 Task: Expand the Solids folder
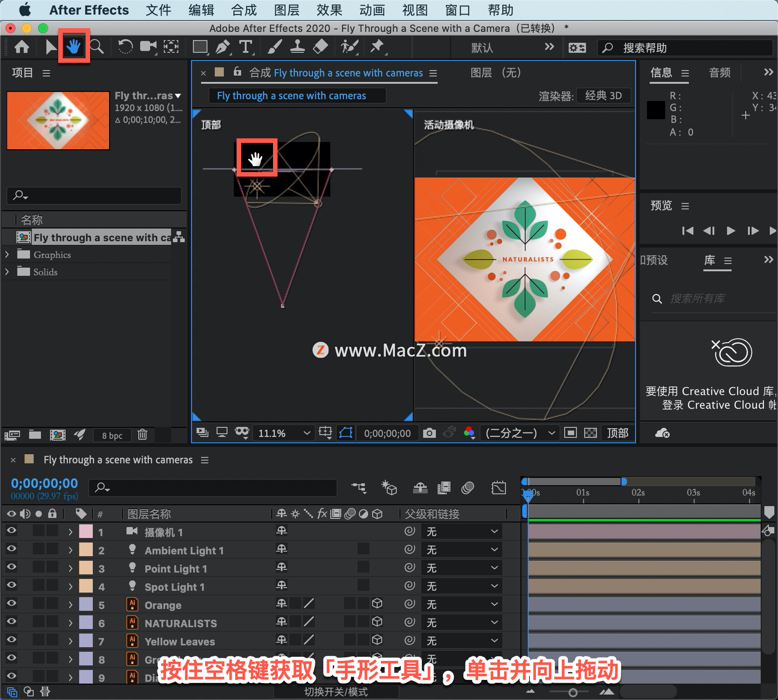point(7,272)
